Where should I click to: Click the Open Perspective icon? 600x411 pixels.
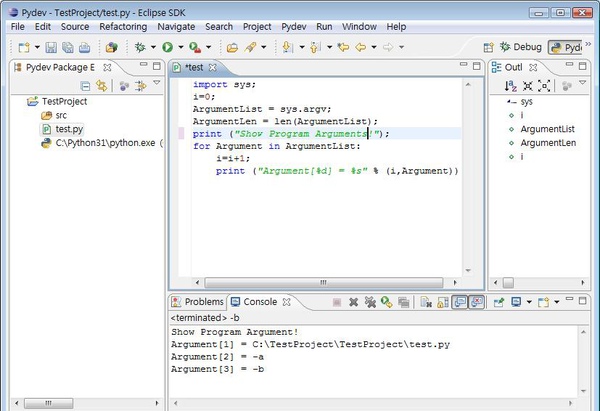click(489, 47)
